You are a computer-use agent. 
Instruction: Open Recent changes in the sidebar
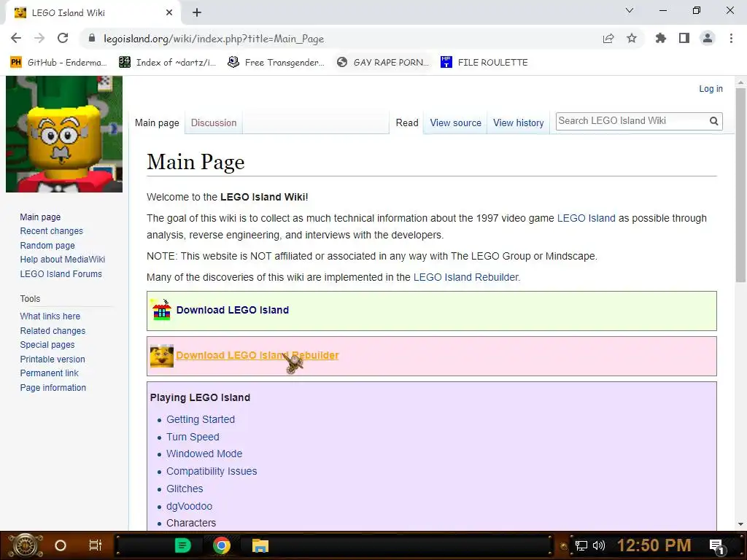(x=52, y=231)
